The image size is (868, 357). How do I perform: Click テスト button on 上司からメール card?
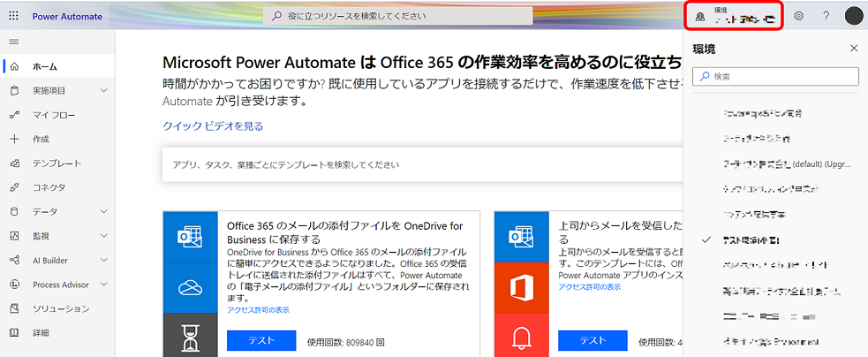(593, 340)
